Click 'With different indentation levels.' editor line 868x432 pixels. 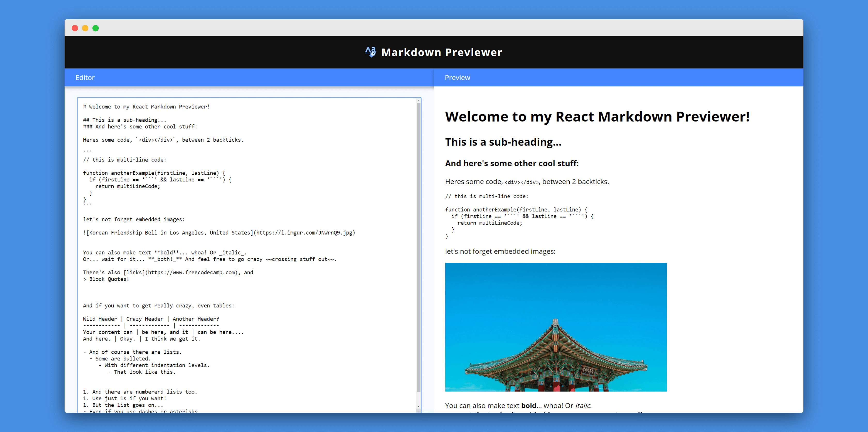(x=154, y=365)
